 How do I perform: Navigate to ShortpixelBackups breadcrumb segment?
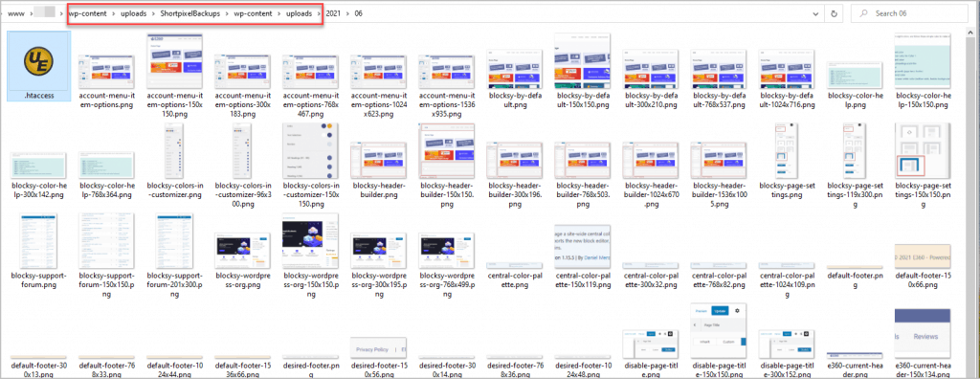point(191,13)
